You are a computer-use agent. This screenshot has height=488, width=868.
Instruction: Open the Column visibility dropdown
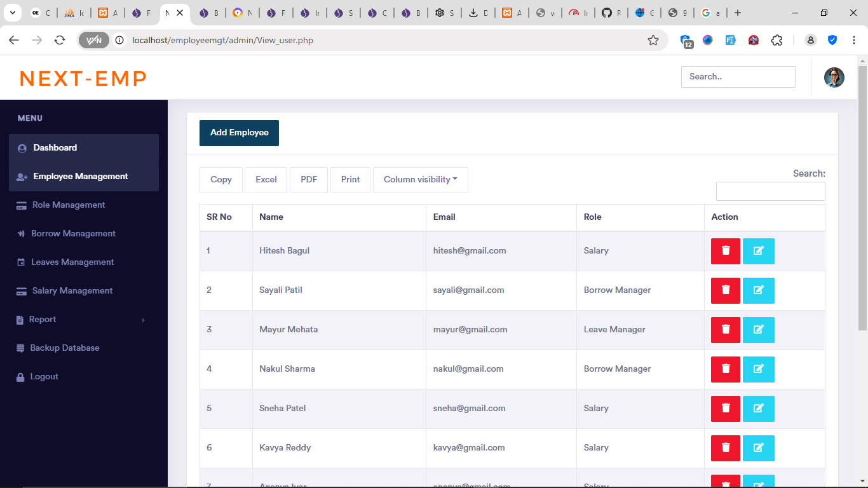coord(420,180)
